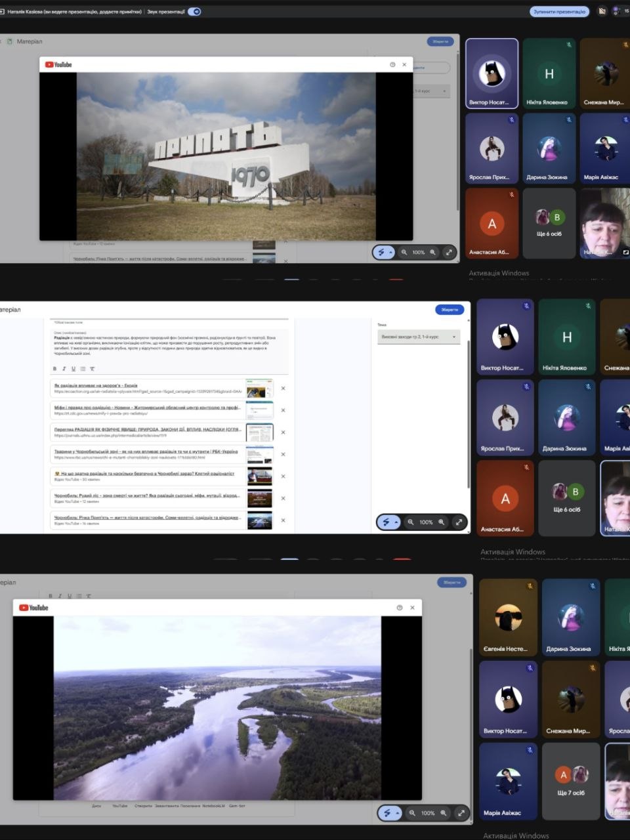The image size is (630, 840).
Task: Open the chat icon next to Зупинити презентацію
Action: [602, 11]
